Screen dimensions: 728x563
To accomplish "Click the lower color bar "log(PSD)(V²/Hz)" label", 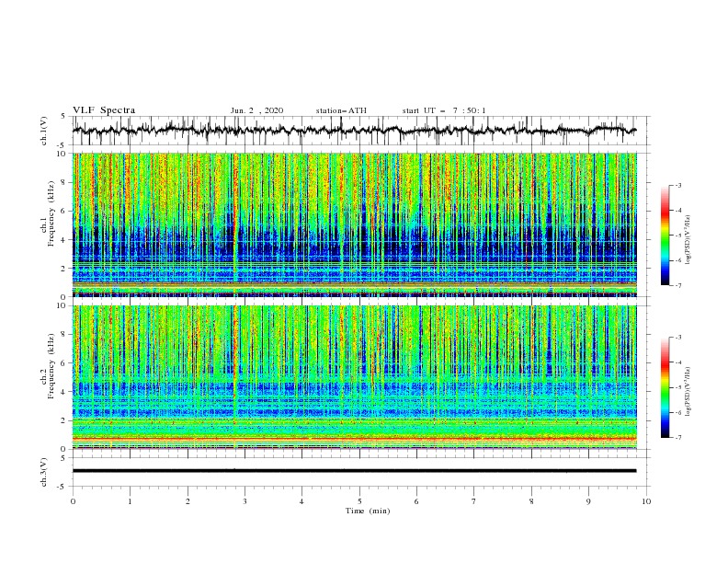I will [x=688, y=391].
